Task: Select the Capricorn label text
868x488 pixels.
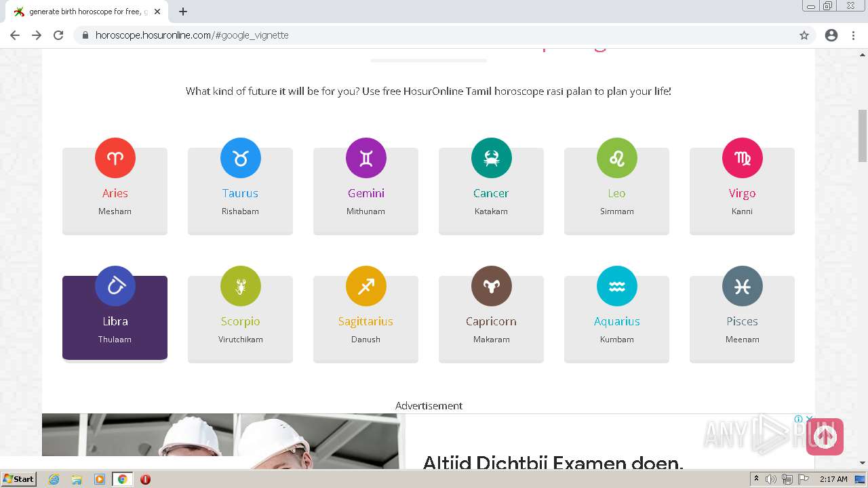Action: coord(491,322)
